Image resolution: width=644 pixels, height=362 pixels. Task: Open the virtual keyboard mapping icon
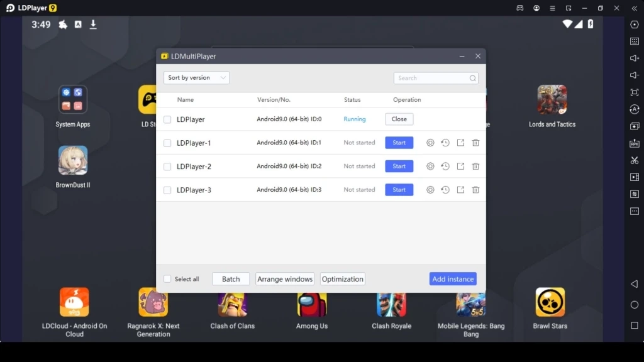pyautogui.click(x=635, y=40)
